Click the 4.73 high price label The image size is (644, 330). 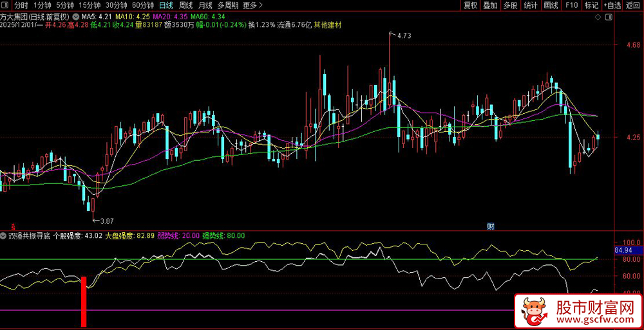pos(404,36)
